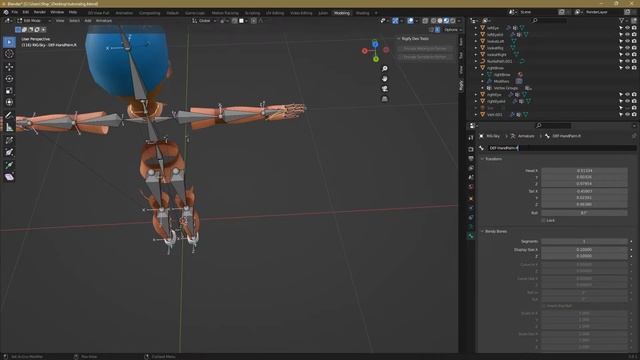This screenshot has width=640, height=360.
Task: Switch to the Animation workspace tab
Action: [124, 13]
